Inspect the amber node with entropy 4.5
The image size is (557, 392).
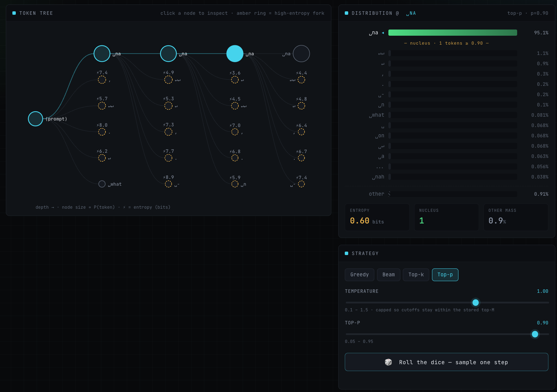(x=235, y=106)
